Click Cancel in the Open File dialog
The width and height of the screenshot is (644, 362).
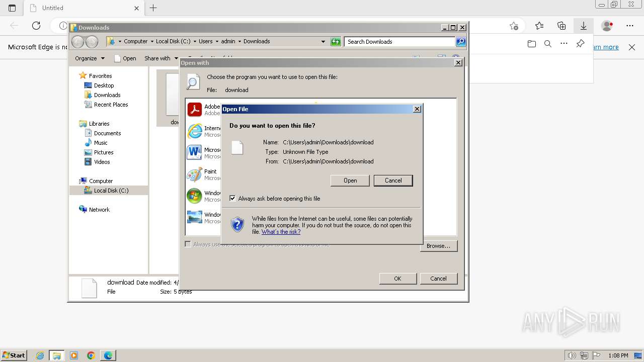tap(393, 180)
